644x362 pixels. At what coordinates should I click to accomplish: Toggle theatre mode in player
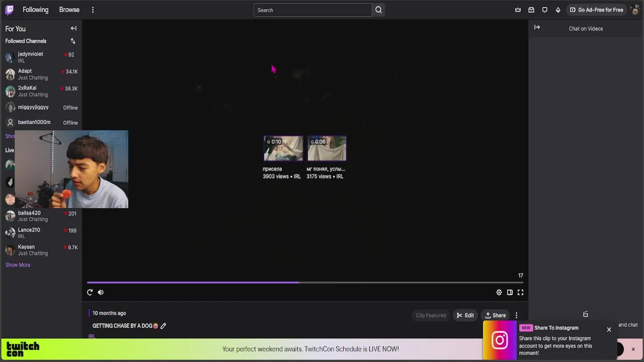click(510, 292)
